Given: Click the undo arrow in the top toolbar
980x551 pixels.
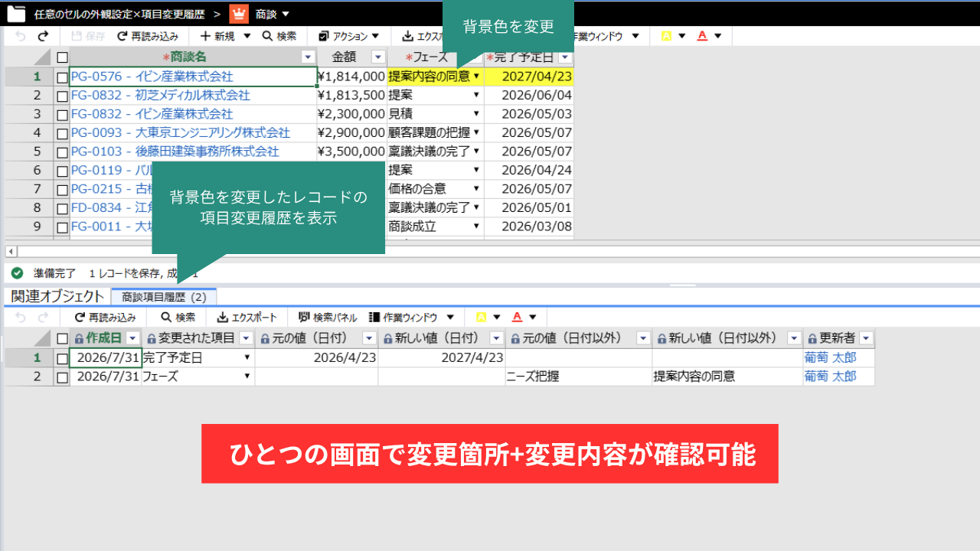Looking at the screenshot, I should pos(21,36).
